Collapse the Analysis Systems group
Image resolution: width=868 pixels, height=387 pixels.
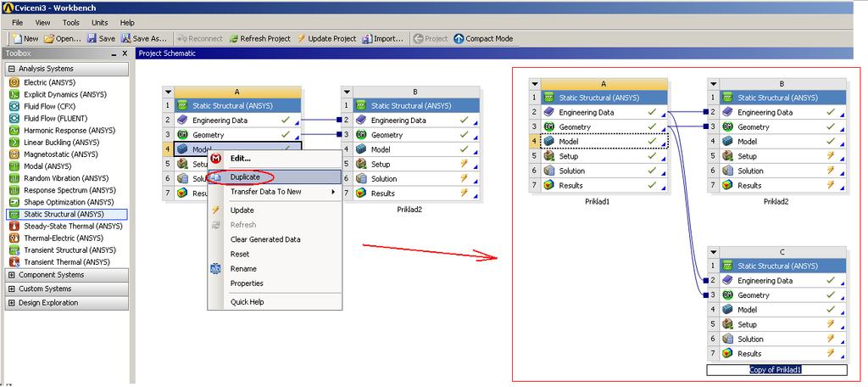[x=12, y=69]
